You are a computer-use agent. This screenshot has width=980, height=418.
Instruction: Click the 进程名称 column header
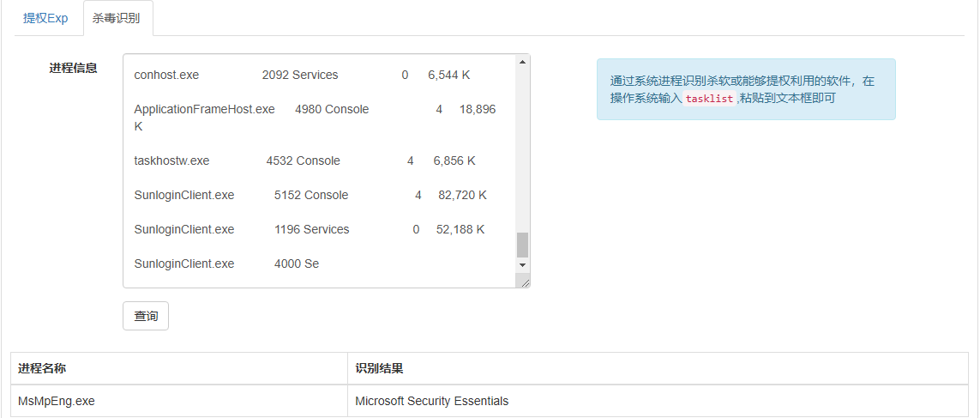[42, 368]
